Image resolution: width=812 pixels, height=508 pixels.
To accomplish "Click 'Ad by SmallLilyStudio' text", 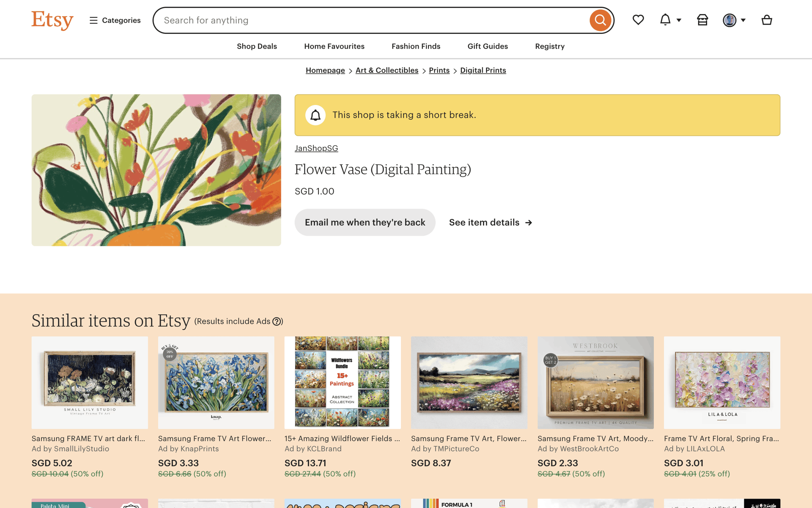I will (x=70, y=449).
